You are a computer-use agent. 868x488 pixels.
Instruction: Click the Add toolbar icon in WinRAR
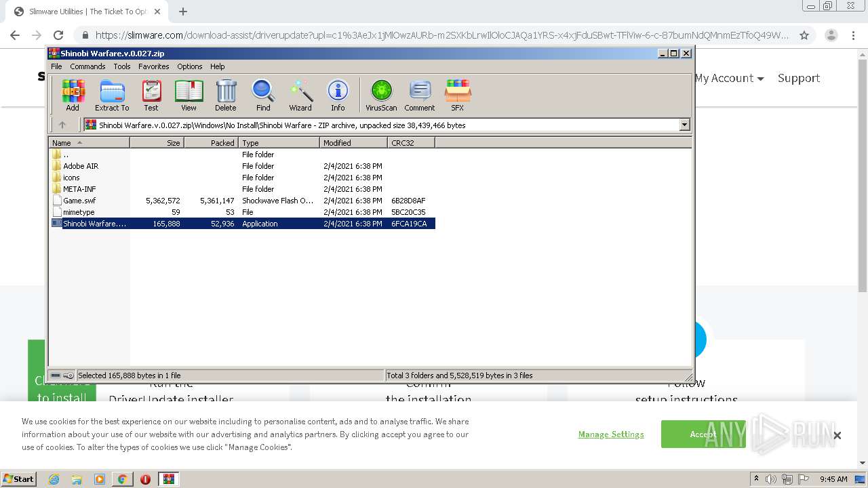click(73, 95)
